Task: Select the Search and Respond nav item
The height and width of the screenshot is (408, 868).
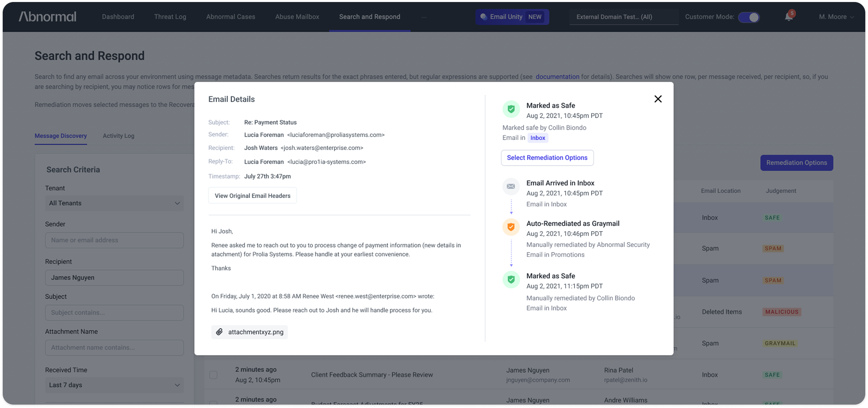Action: click(369, 17)
